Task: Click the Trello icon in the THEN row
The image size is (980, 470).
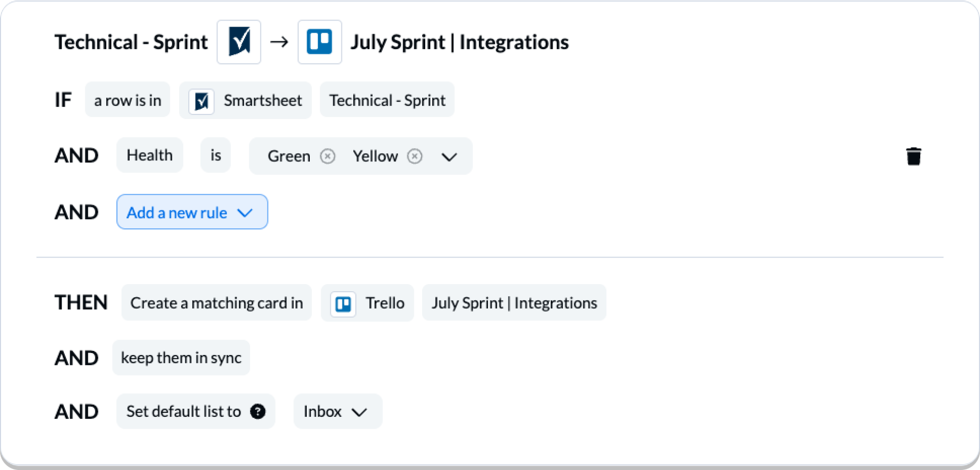Action: 342,302
